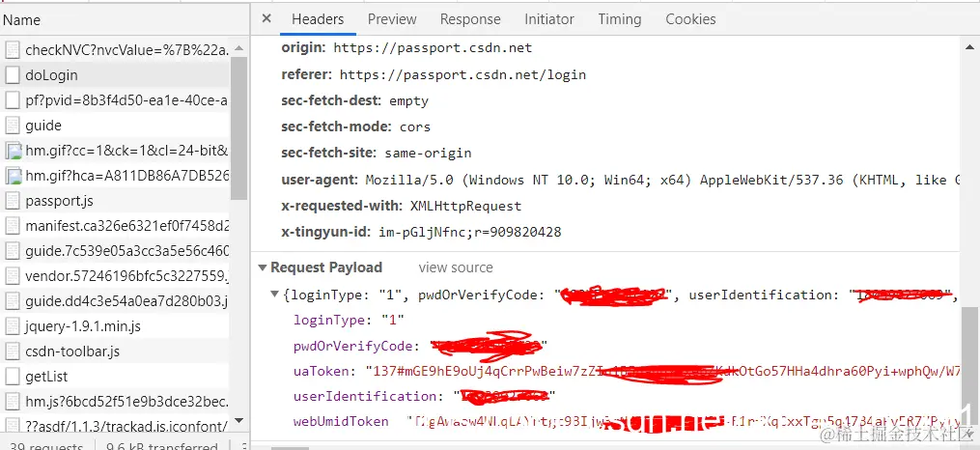Collapse the payload JSON object tree

tap(274, 295)
